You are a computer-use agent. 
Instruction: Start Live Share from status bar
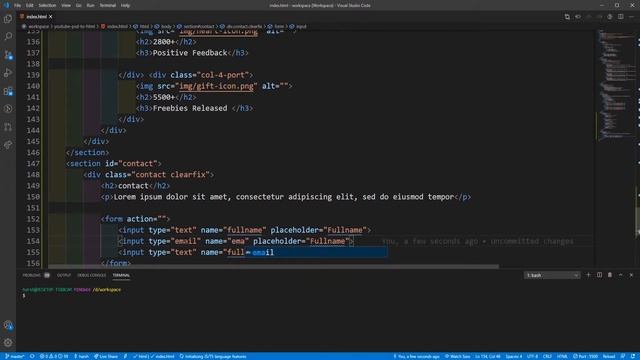pyautogui.click(x=106, y=356)
